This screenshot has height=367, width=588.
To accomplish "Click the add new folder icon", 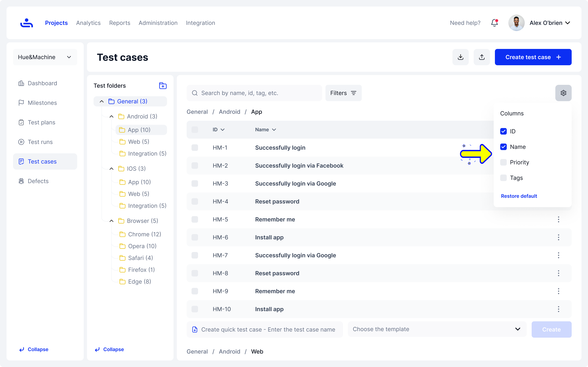I will tap(163, 86).
